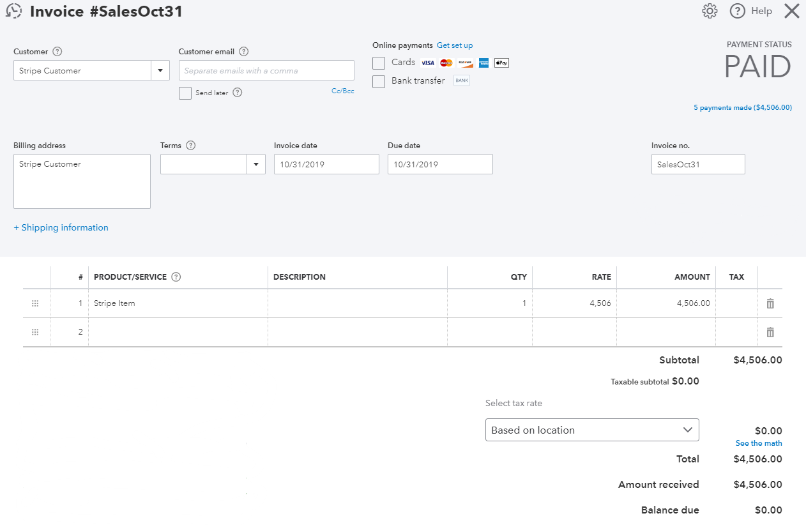Show help for the Customer field
806x532 pixels.
57,52
